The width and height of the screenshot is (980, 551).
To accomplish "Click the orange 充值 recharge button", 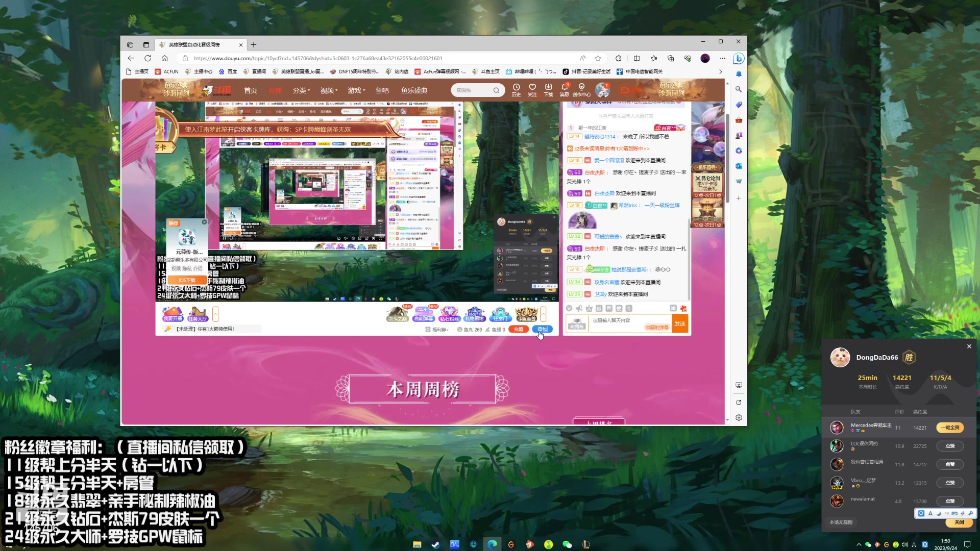I will point(518,329).
